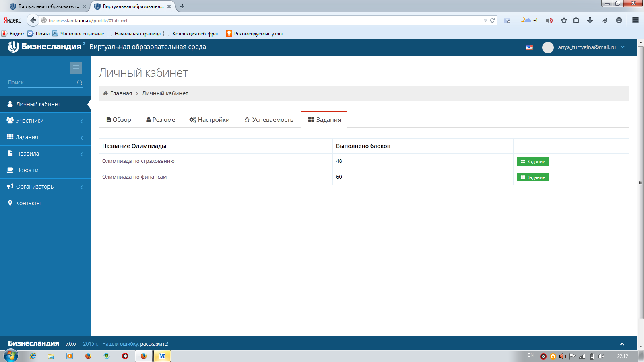
Task: Follow the Главная breadcrumb link
Action: (x=121, y=93)
